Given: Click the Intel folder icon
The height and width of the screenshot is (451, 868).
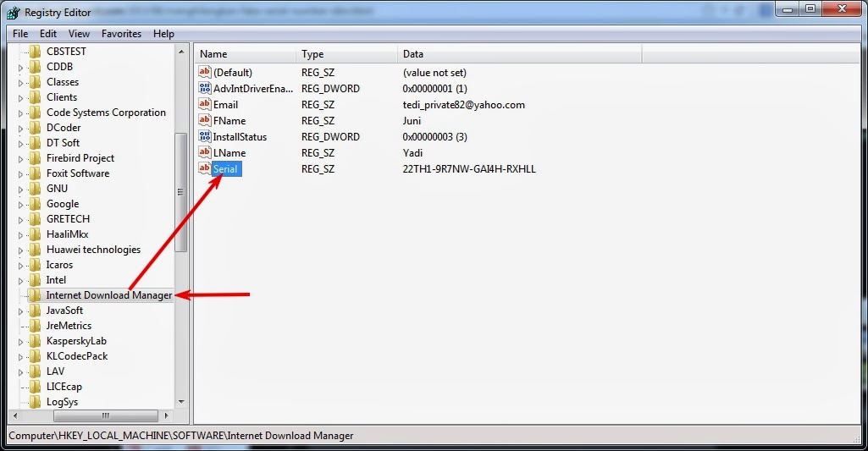Looking at the screenshot, I should tap(35, 280).
